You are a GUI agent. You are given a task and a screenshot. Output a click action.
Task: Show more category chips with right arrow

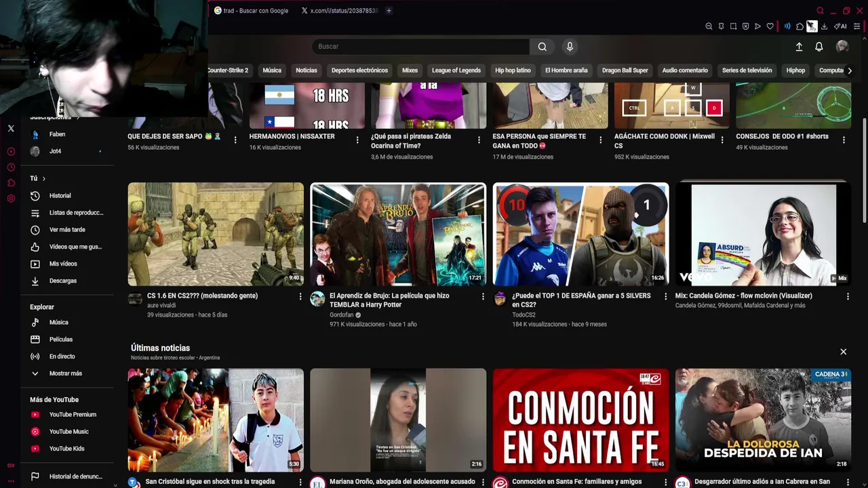(850, 70)
